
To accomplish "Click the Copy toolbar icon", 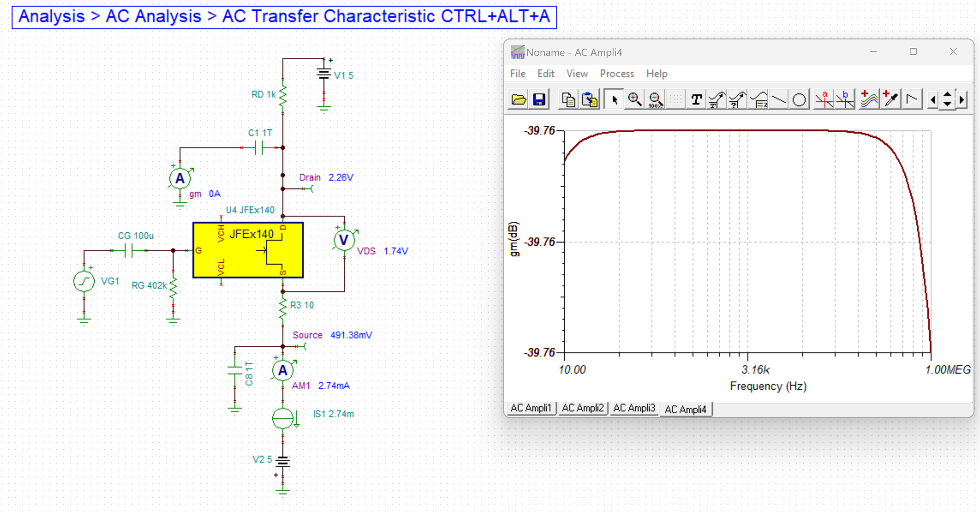I will 568,99.
